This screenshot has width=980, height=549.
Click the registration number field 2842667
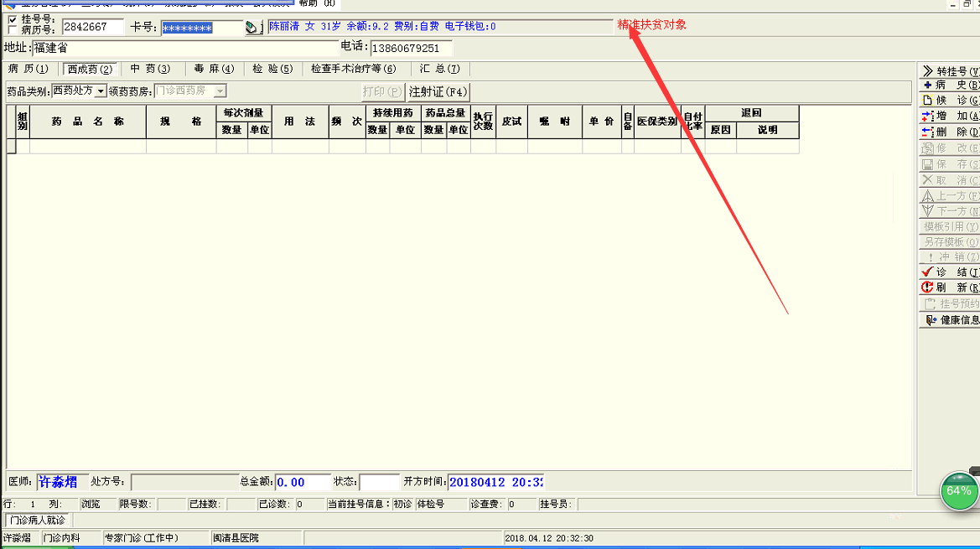click(93, 27)
